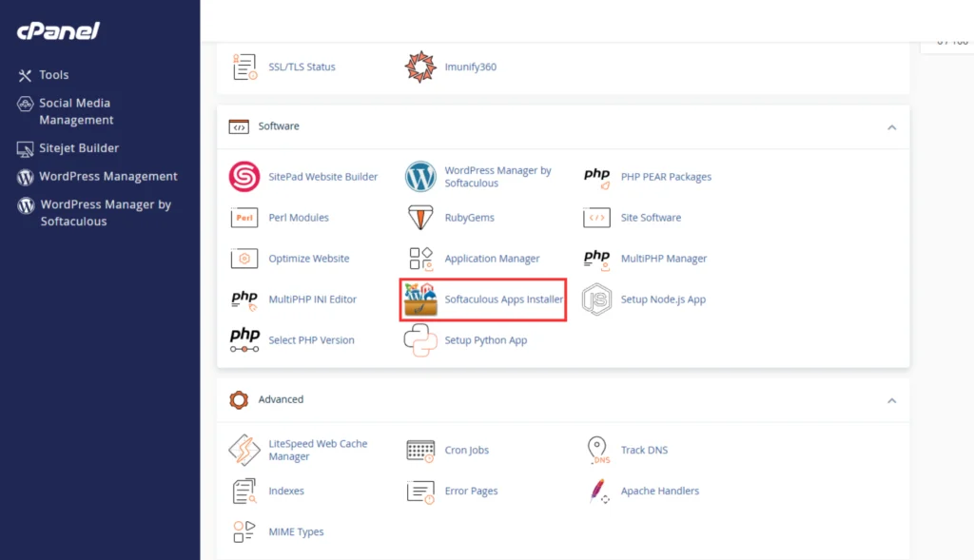Click the Optimize Website icon
Viewport: 974px width, 560px height.
(244, 259)
